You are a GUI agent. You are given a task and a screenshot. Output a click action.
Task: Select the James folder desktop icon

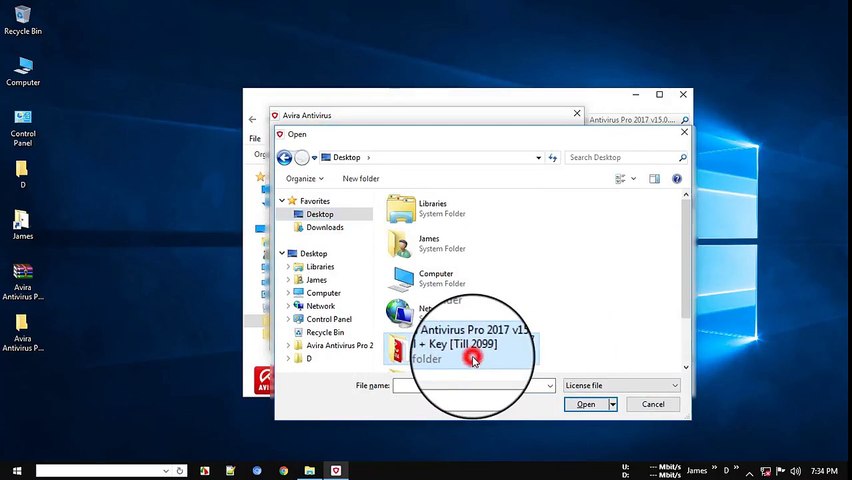point(22,225)
